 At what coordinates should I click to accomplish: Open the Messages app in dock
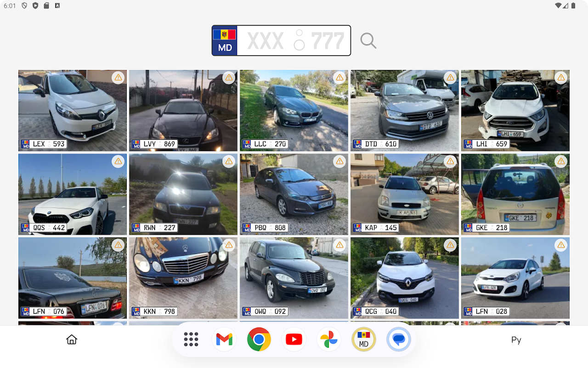coord(399,339)
